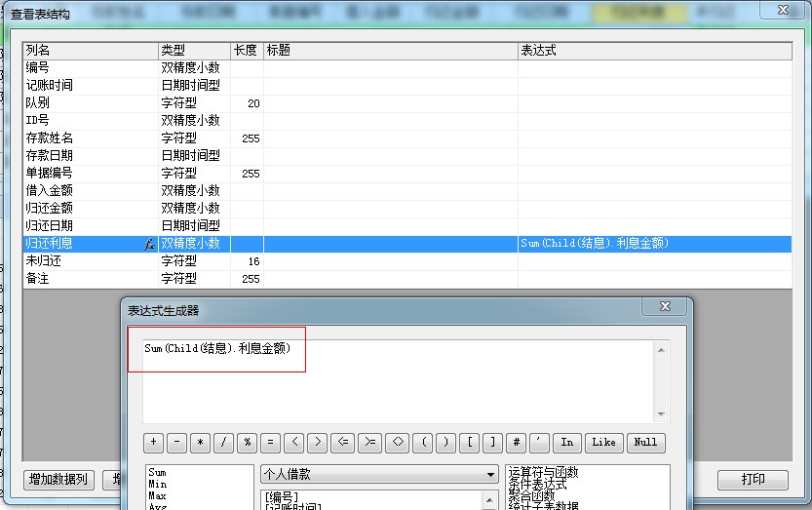The image size is (812, 510).
Task: Click the 增加数据列 button
Action: coord(58,480)
